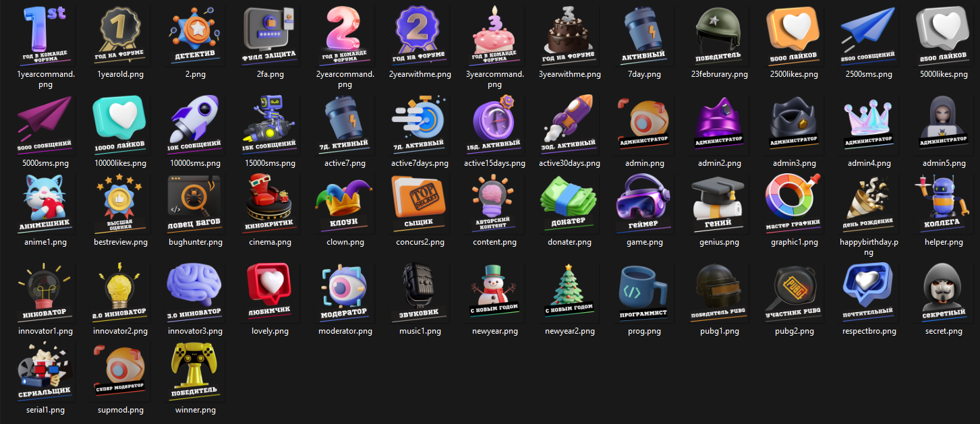Screen dimensions: 980x424
Task: Choose the 2yearwithme.png purple medal icon
Action: 420,36
